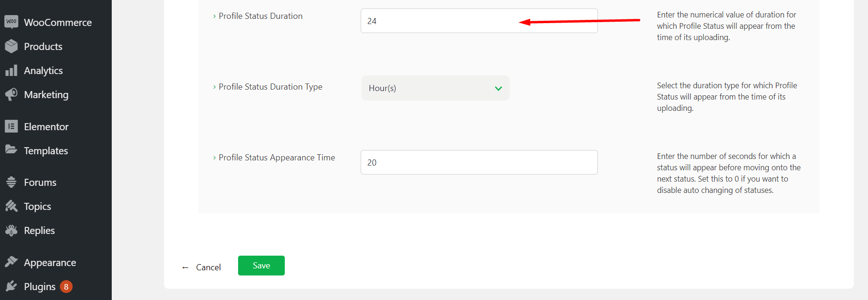868x300 pixels.
Task: Click the help text about selecting duration type
Action: 727,97
